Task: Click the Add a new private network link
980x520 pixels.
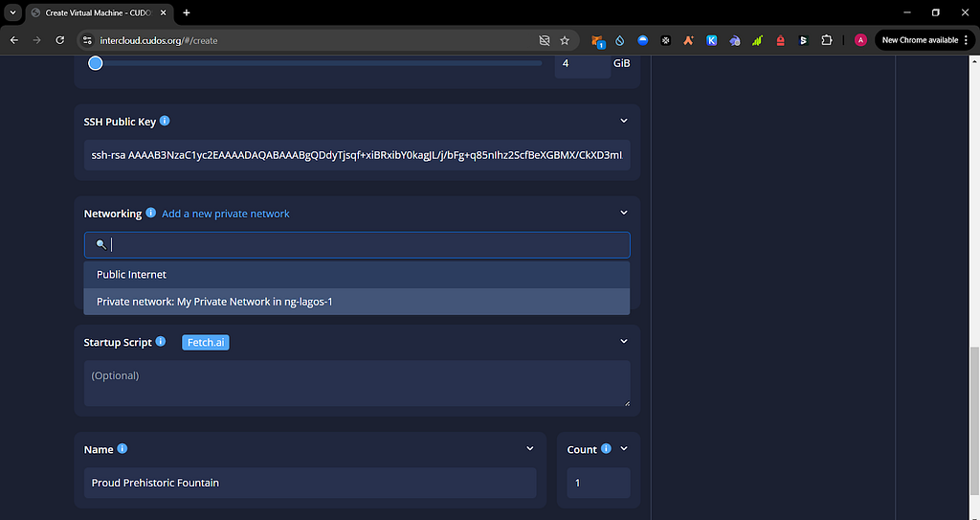Action: (x=226, y=214)
